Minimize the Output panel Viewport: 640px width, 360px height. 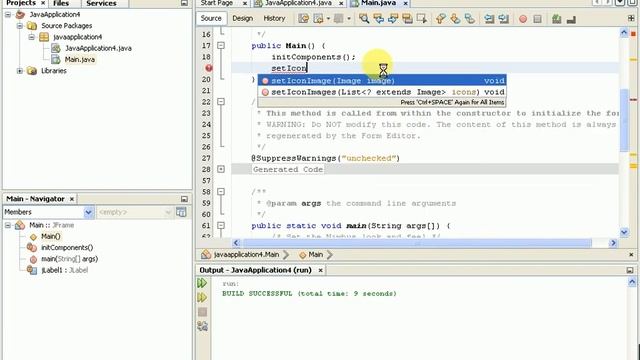point(630,270)
